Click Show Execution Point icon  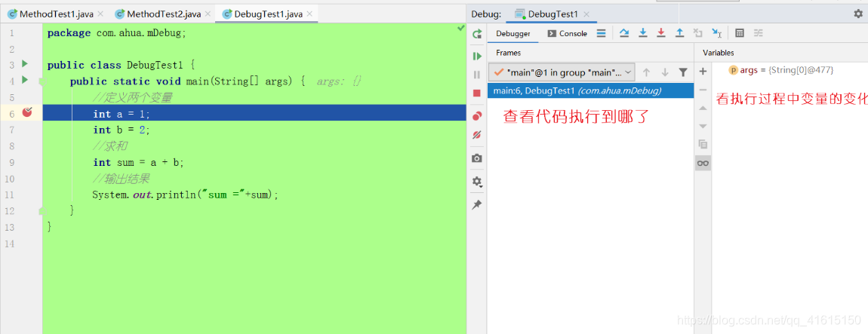(601, 33)
